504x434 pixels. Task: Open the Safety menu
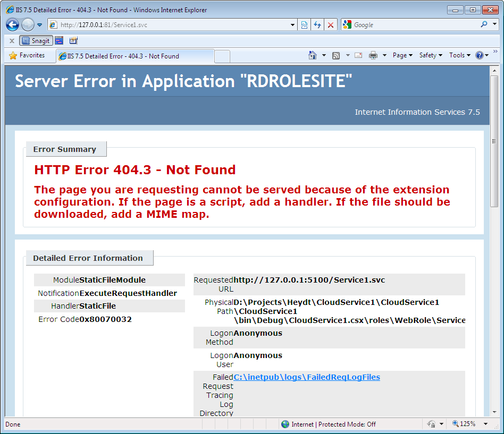(431, 55)
